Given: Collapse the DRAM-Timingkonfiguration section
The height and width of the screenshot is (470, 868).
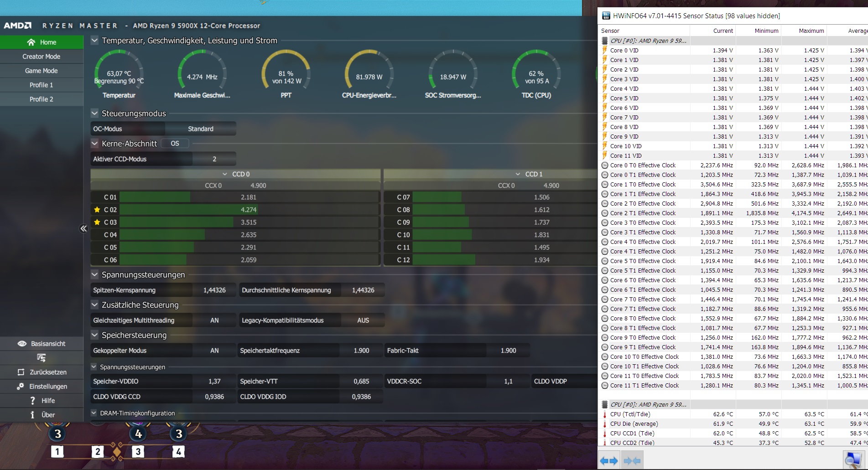Looking at the screenshot, I should point(94,413).
